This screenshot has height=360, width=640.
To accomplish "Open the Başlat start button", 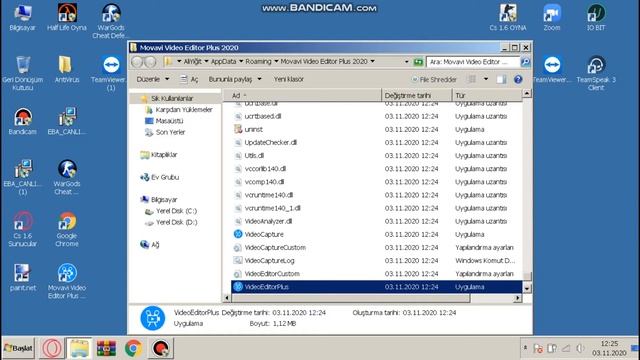I will coord(18,348).
